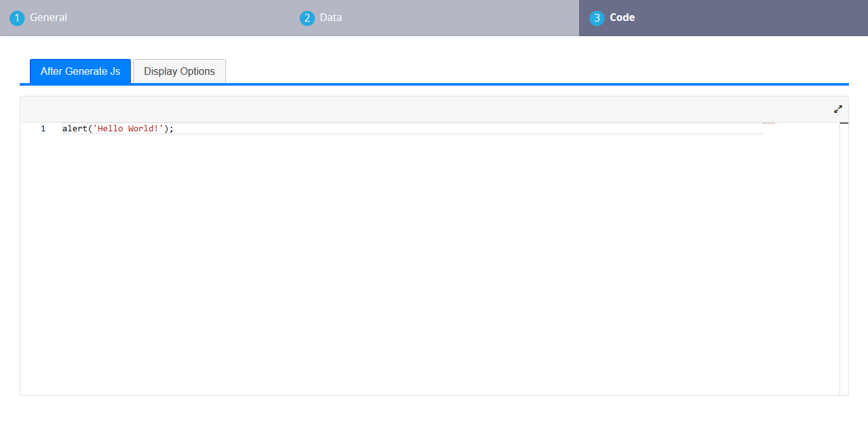The image size is (868, 439).
Task: Click the dark scrollbar marker at top
Action: 844,123
